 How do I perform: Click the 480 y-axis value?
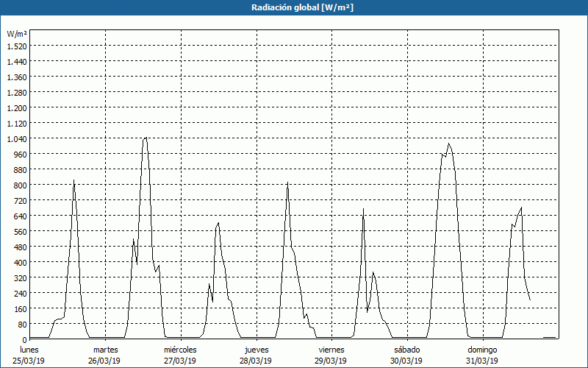click(x=21, y=247)
